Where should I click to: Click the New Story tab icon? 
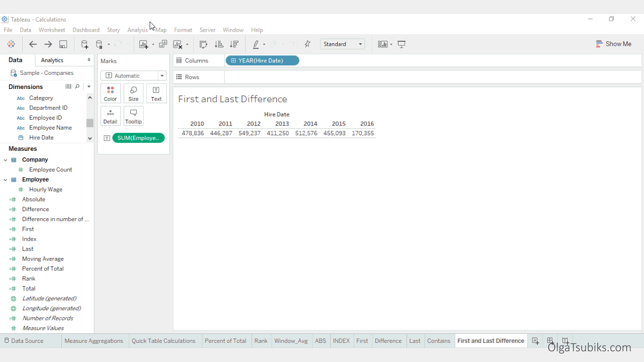(566, 341)
